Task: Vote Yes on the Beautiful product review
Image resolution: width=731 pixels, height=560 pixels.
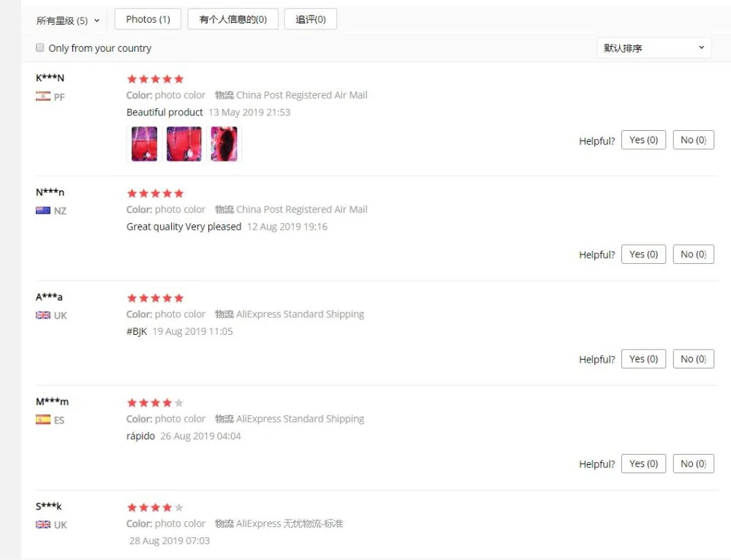Action: [643, 140]
